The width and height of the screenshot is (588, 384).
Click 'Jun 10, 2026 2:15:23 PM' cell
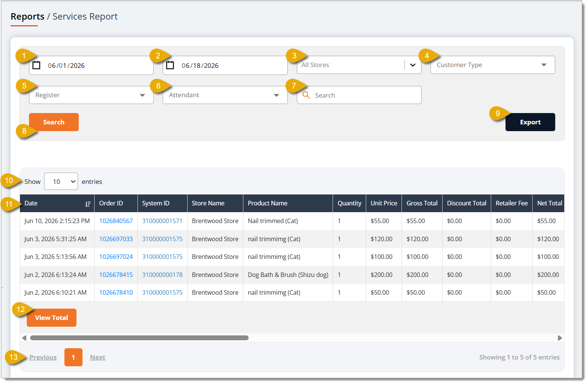coord(57,221)
